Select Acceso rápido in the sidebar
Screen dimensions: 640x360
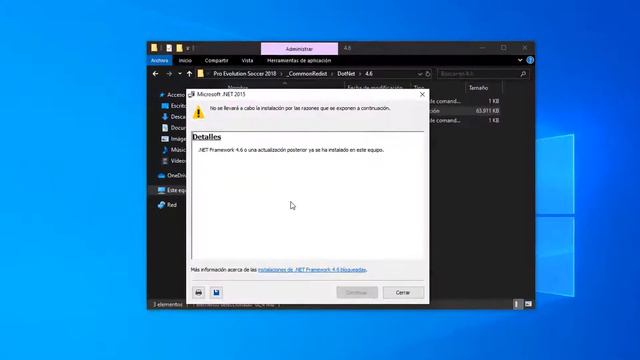tap(172, 95)
